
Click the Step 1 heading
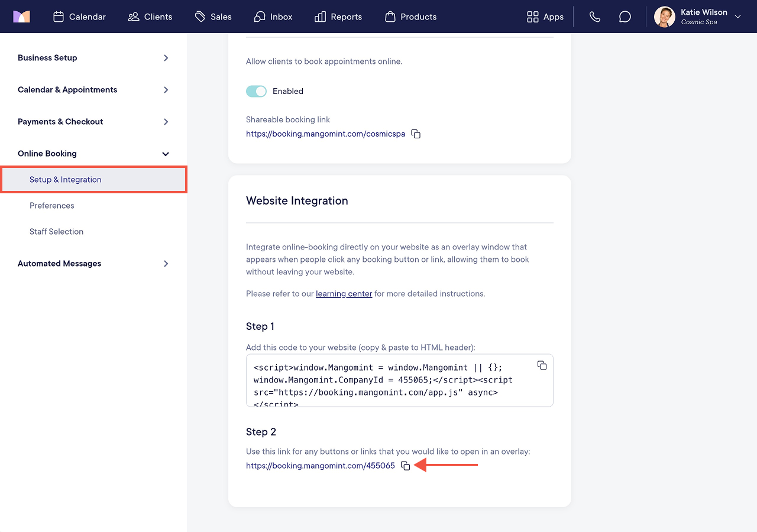pyautogui.click(x=260, y=326)
